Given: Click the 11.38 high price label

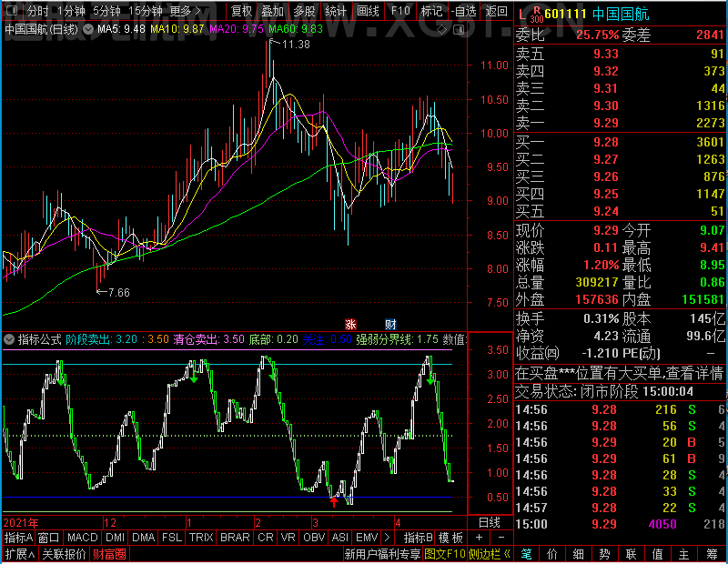Looking at the screenshot, I should 297,45.
